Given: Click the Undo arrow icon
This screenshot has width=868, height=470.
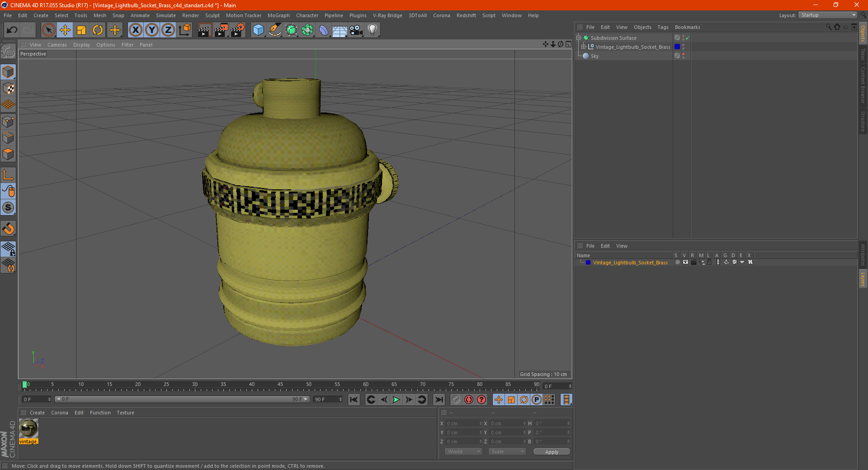Looking at the screenshot, I should (12, 30).
